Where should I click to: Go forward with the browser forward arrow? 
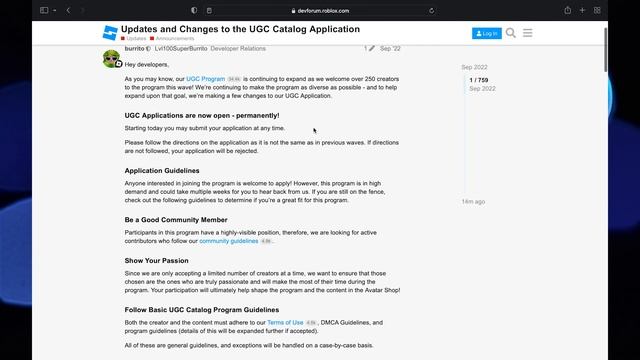[82, 10]
